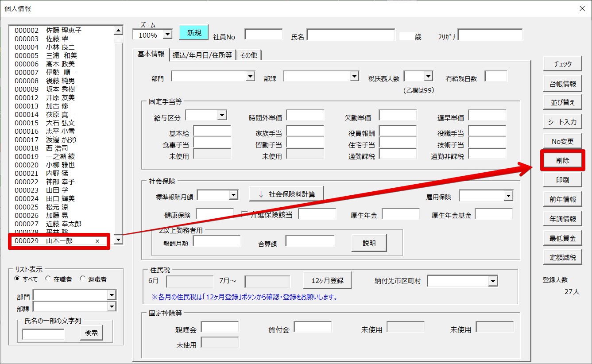This screenshot has width=592, height=364.
Task: Click the 定額減税 button
Action: [563, 258]
